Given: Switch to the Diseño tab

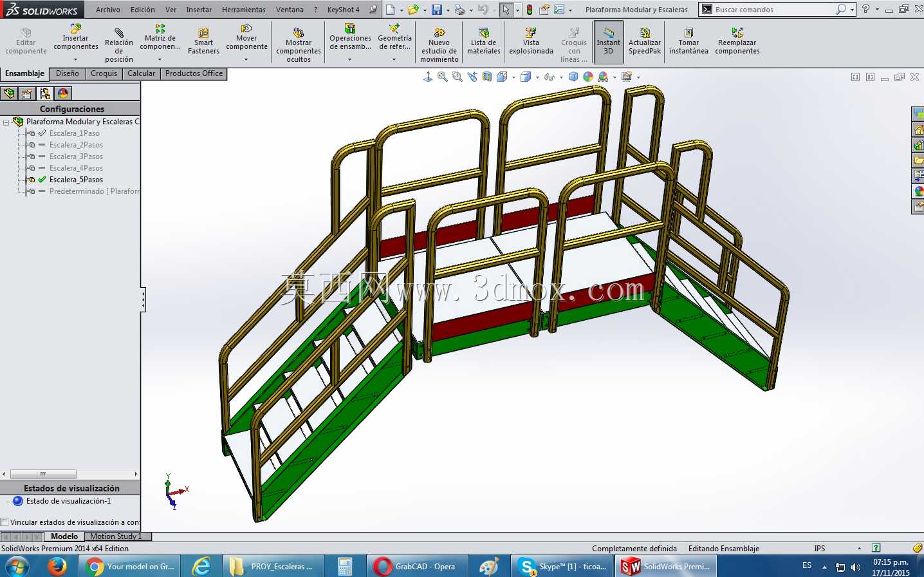Looking at the screenshot, I should point(68,73).
